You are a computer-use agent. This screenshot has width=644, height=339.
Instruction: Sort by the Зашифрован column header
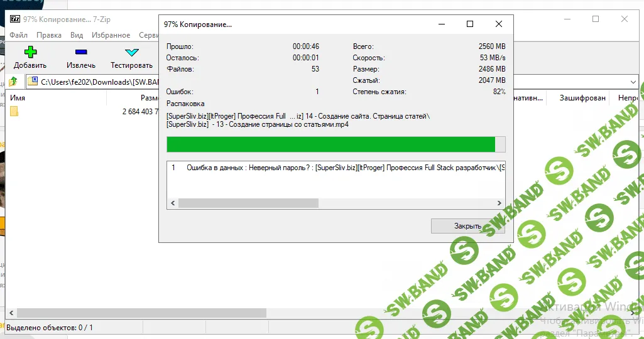(x=582, y=98)
